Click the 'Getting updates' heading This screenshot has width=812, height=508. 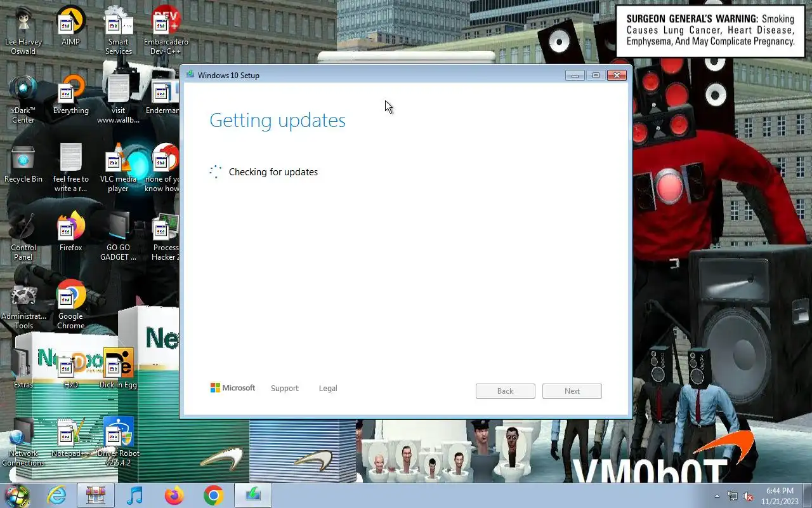tap(277, 121)
